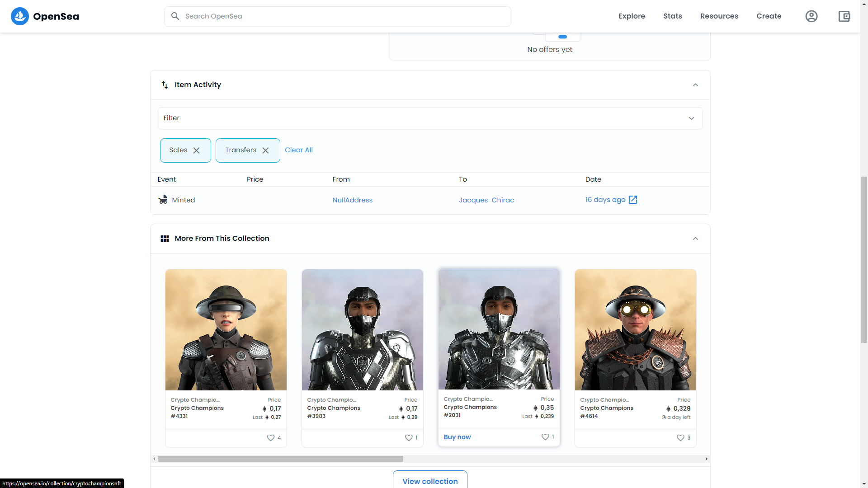Favorite Crypto Champions #4331 with heart
Image resolution: width=868 pixels, height=488 pixels.
tap(270, 438)
